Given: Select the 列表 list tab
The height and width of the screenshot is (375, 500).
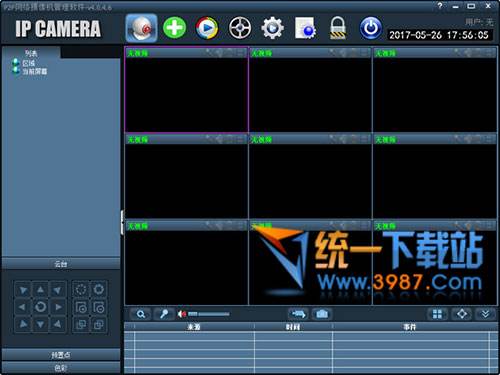Looking at the screenshot, I should click(x=31, y=53).
